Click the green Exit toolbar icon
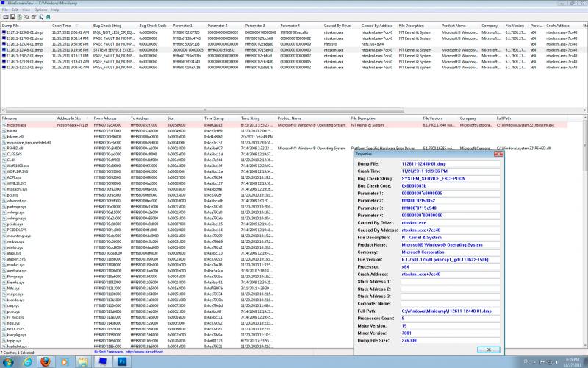The width and height of the screenshot is (588, 368). tap(48, 17)
